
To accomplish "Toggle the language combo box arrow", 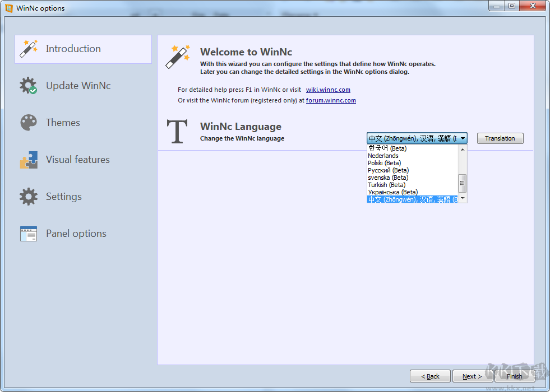I will pos(463,138).
